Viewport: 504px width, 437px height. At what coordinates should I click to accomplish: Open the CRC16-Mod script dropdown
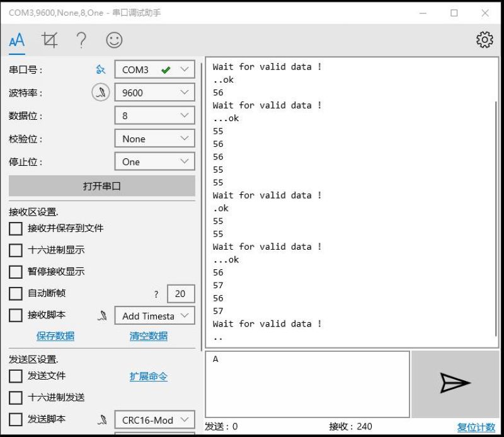154,419
